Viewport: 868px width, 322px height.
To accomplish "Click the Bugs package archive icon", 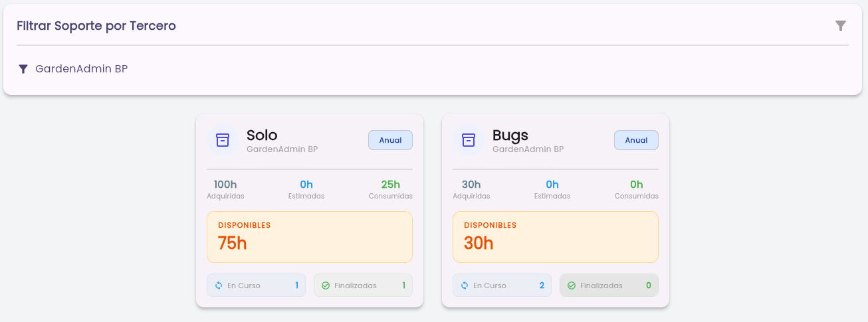I will [x=469, y=140].
